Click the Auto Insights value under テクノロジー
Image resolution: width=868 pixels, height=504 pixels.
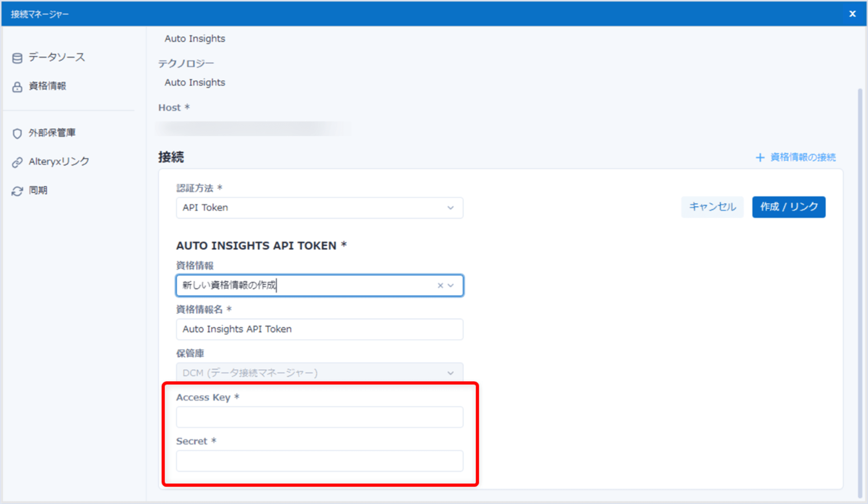(x=195, y=82)
